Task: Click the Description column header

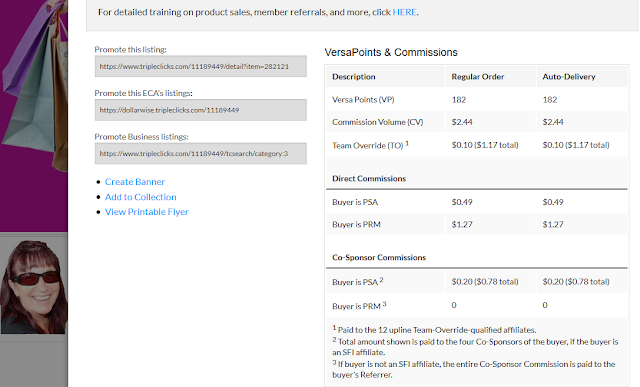Action: (353, 77)
